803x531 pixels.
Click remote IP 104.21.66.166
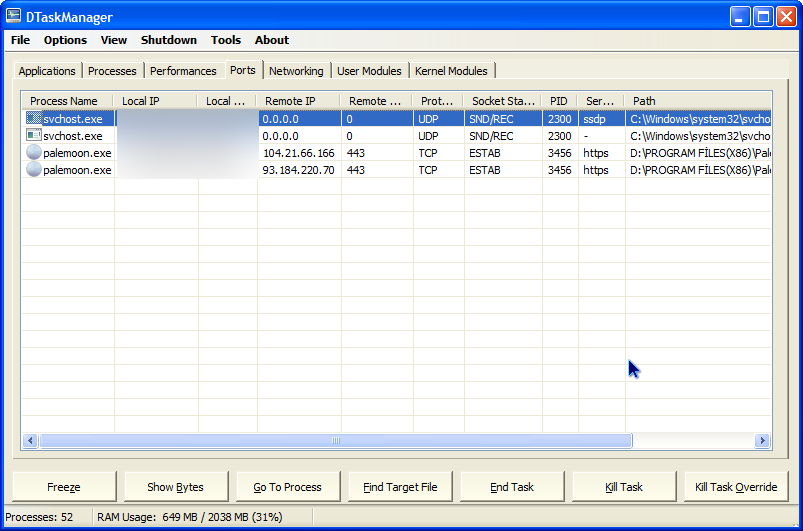299,153
